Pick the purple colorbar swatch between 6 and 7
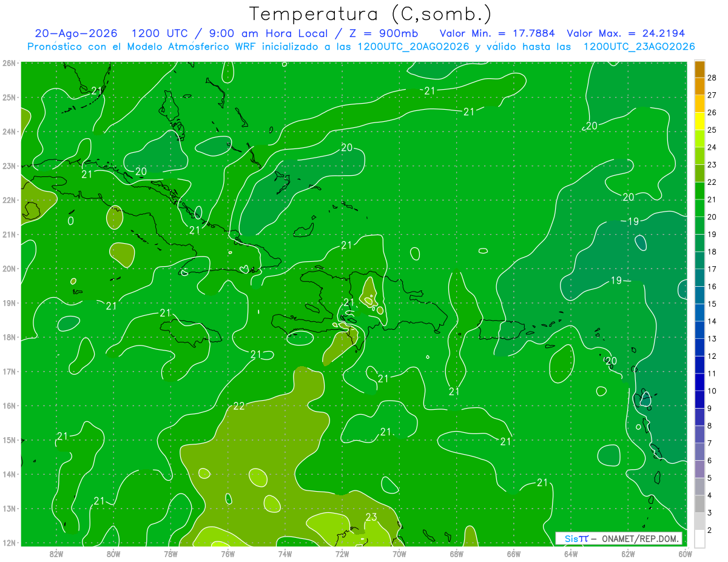Viewport: 728px width, 562px height. [x=699, y=452]
